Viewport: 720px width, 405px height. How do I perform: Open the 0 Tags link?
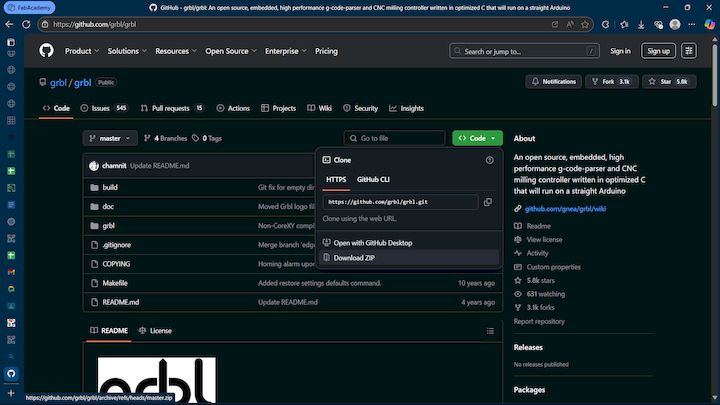[207, 138]
